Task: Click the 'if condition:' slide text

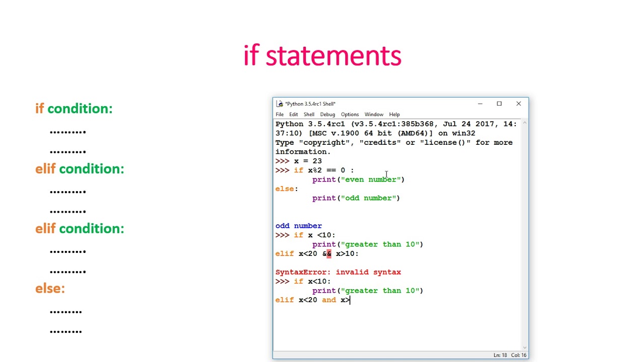Action: coord(74,109)
